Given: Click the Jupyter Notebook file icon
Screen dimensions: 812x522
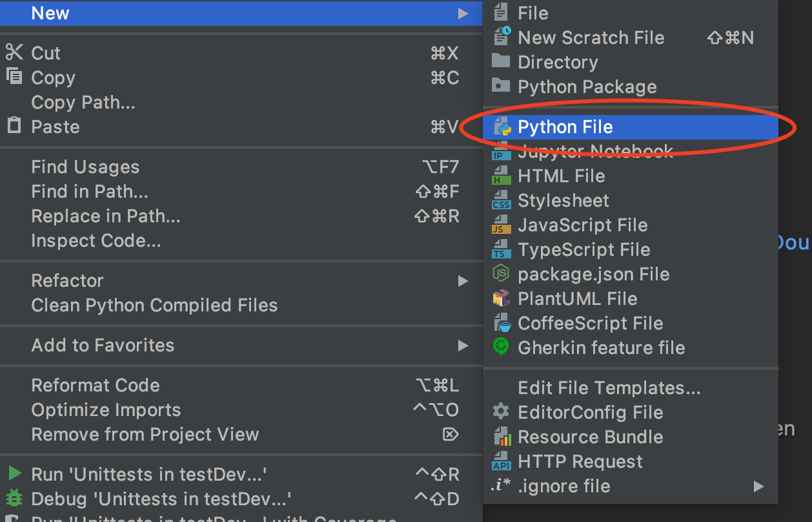Looking at the screenshot, I should (x=502, y=152).
